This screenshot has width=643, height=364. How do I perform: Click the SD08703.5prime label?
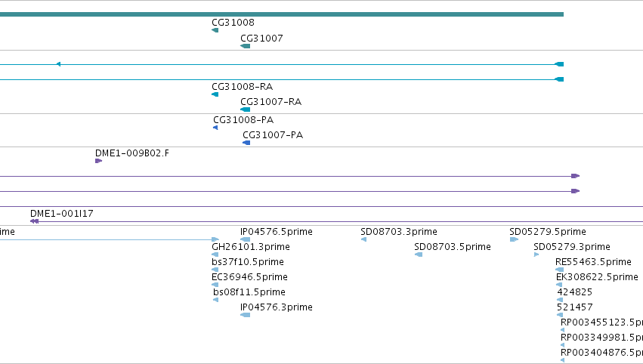(453, 247)
